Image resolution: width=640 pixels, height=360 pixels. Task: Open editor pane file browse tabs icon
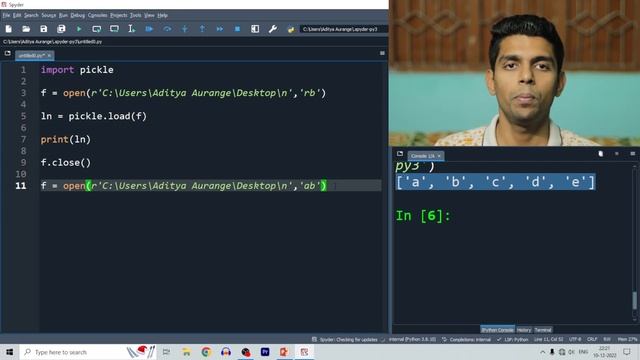7,53
